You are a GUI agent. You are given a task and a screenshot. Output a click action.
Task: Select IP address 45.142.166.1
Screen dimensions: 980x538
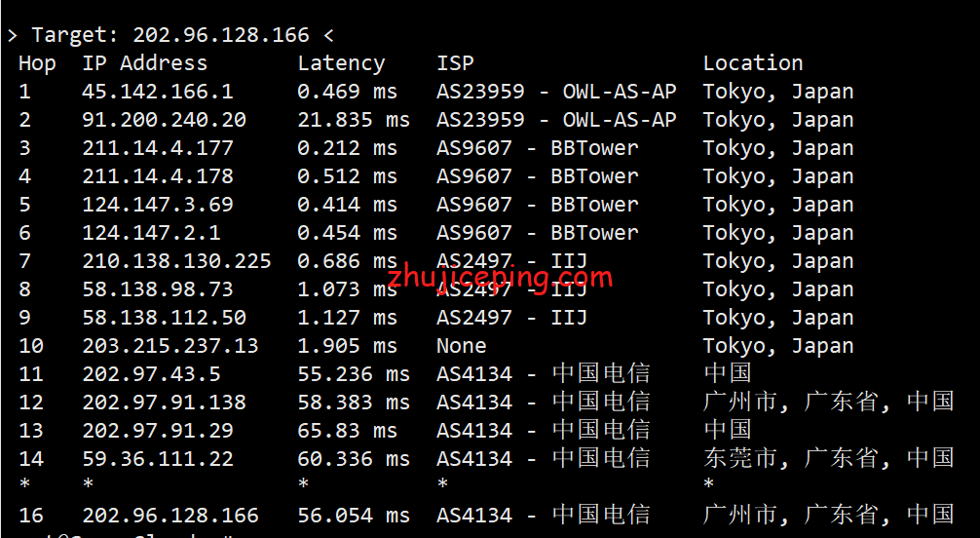click(158, 92)
